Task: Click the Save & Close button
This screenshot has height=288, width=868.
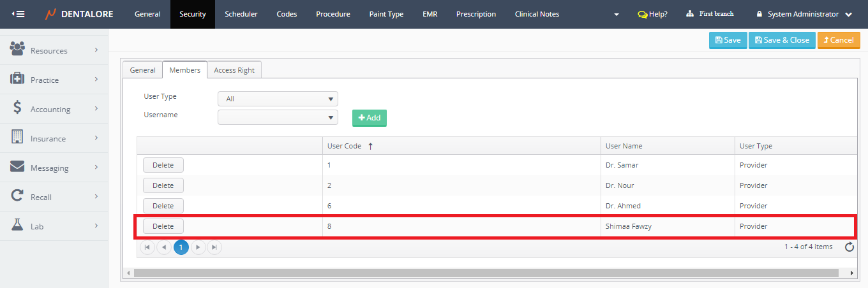Action: pyautogui.click(x=781, y=40)
